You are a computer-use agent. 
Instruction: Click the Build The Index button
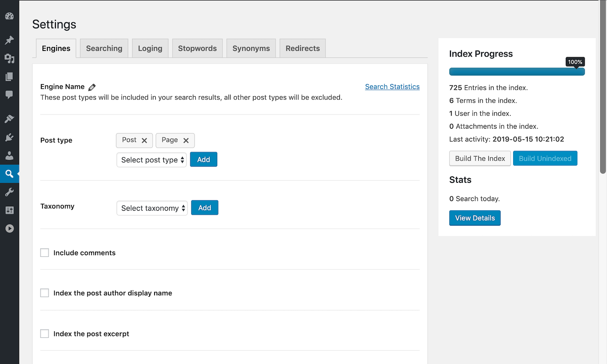(480, 159)
